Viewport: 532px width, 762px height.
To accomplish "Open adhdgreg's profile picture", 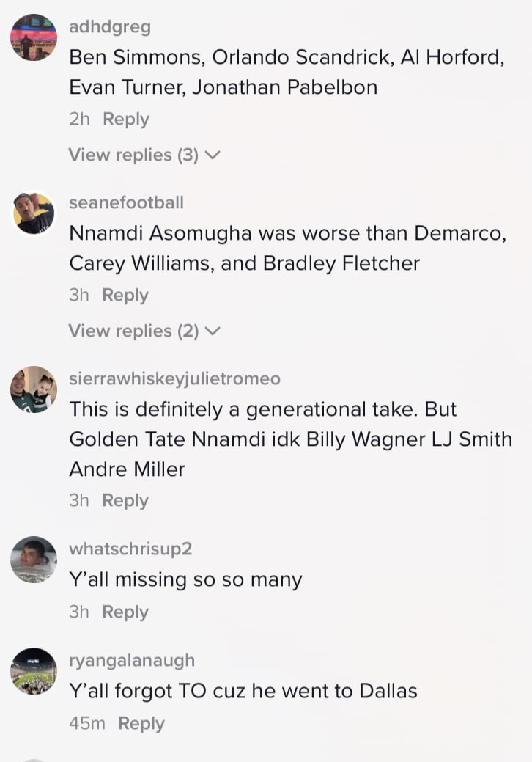I will tap(34, 37).
